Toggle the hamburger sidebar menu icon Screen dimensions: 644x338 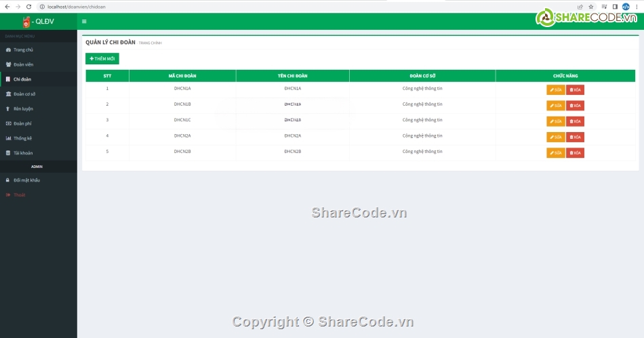[x=84, y=21]
